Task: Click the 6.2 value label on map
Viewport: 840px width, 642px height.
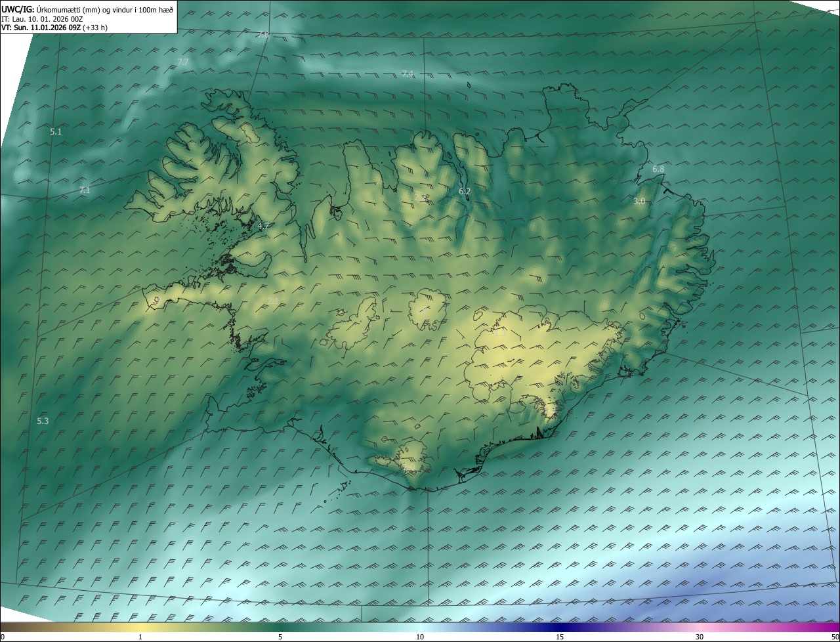Action: tap(465, 191)
